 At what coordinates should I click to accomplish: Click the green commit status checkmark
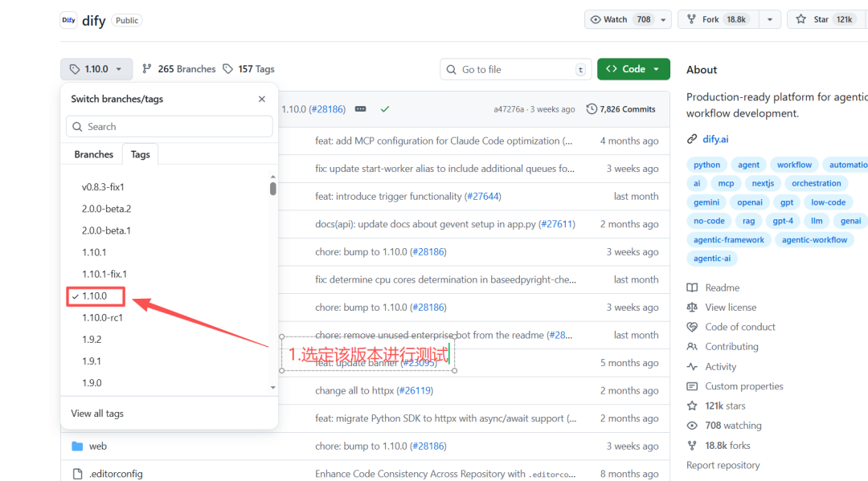(385, 109)
